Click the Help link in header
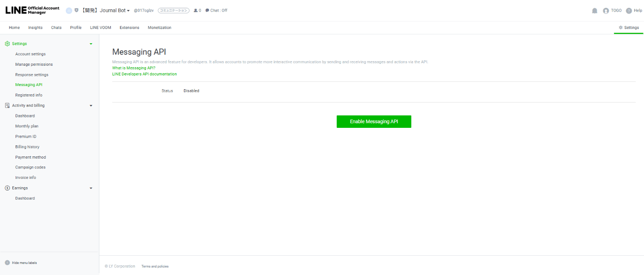 [x=638, y=11]
